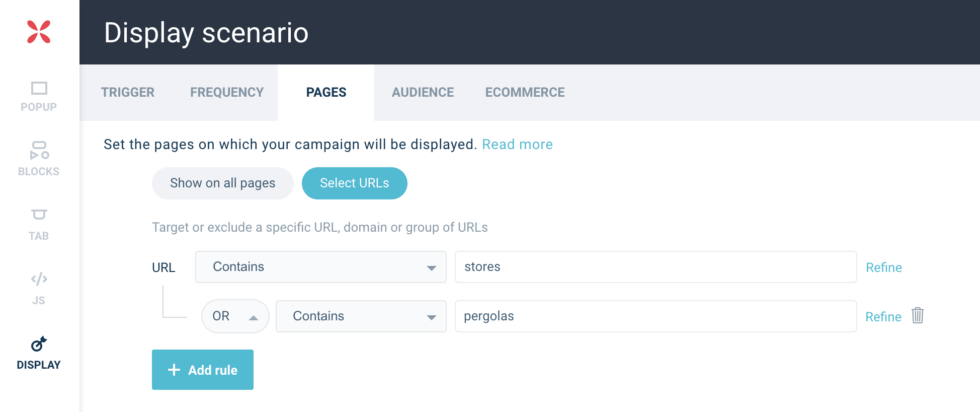The image size is (980, 412).
Task: Open the Tab section in the sidebar
Action: point(39,224)
